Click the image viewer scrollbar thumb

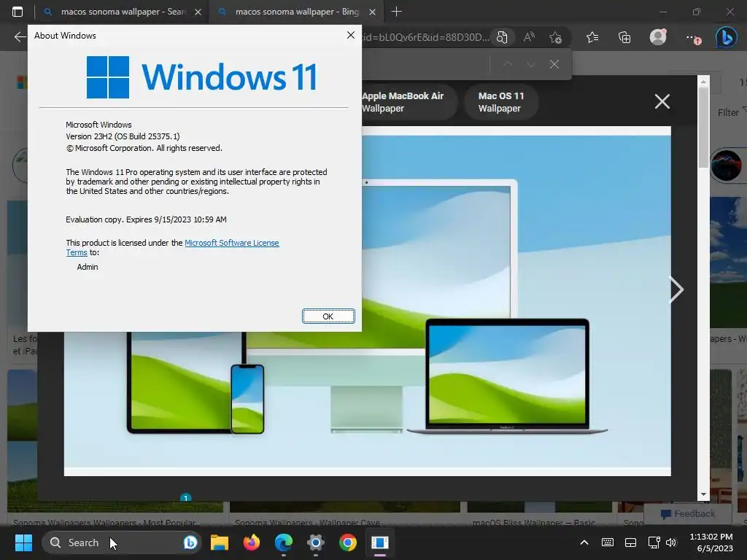click(x=703, y=128)
